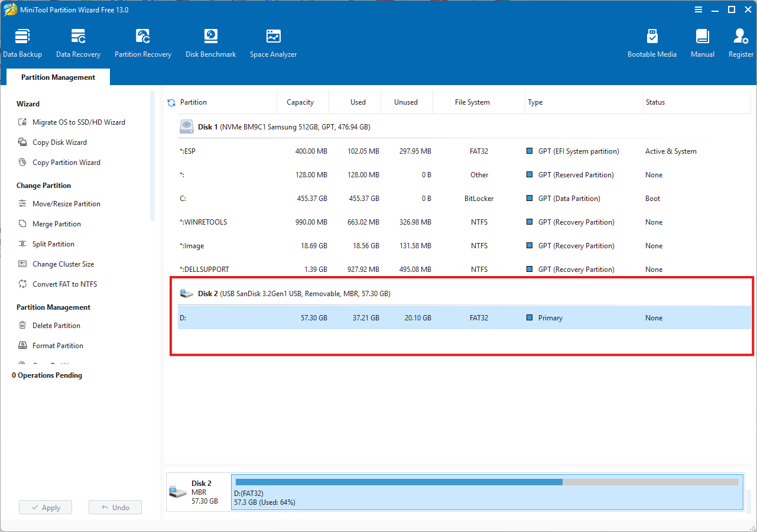
Task: Choose Move/Resize Partition action
Action: coord(66,204)
